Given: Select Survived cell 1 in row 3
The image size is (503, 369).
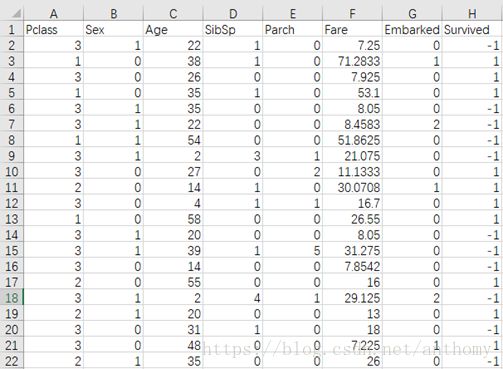Looking at the screenshot, I should (472, 61).
